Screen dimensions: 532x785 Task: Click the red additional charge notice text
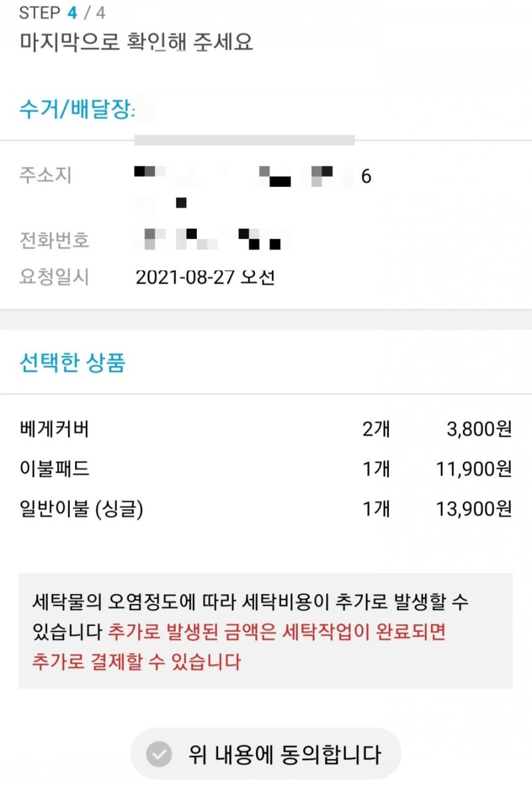click(239, 647)
